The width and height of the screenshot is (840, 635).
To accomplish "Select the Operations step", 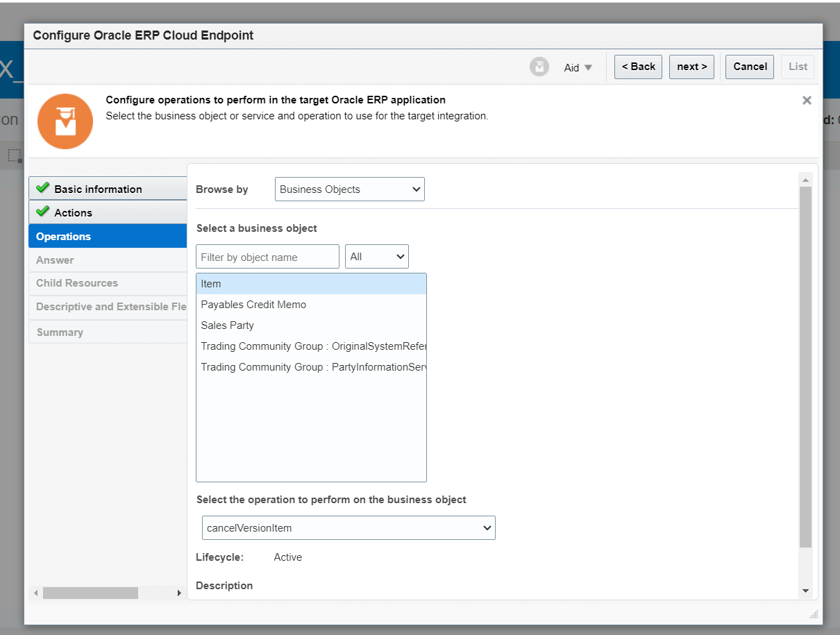I will pyautogui.click(x=108, y=236).
